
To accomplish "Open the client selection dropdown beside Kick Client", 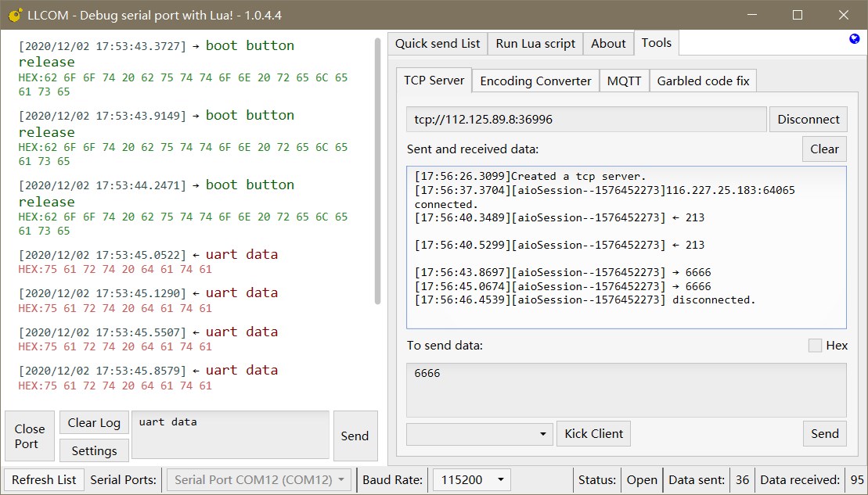I will point(479,434).
